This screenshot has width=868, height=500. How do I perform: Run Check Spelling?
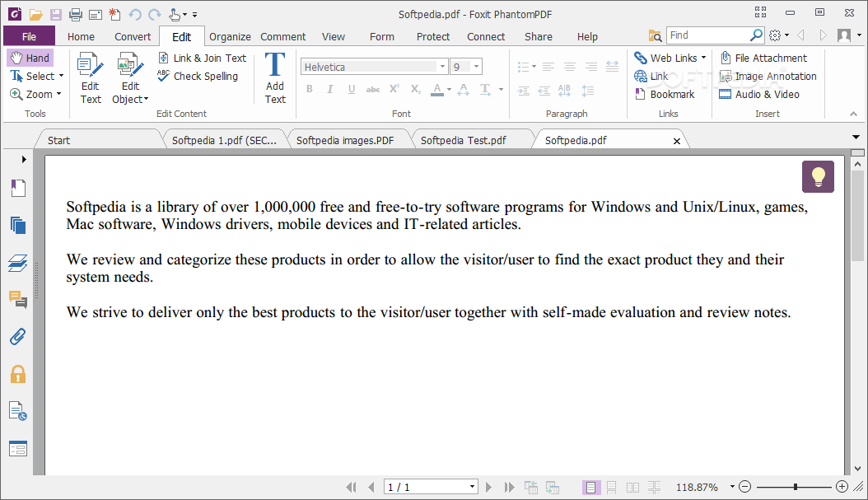click(198, 77)
